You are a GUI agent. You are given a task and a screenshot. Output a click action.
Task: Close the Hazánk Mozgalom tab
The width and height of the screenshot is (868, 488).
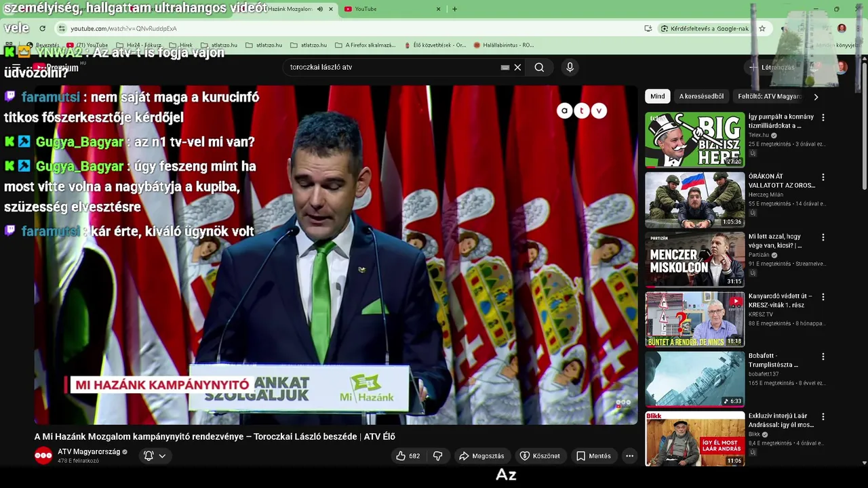(x=331, y=9)
